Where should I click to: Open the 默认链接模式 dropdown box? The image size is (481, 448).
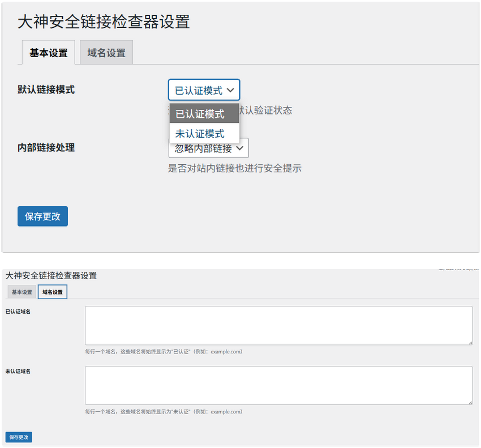click(x=204, y=90)
